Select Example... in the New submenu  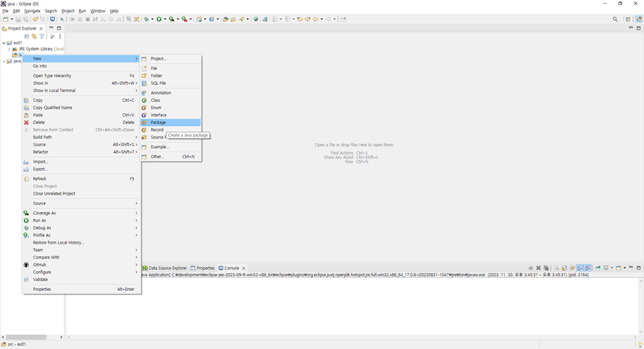(170, 147)
